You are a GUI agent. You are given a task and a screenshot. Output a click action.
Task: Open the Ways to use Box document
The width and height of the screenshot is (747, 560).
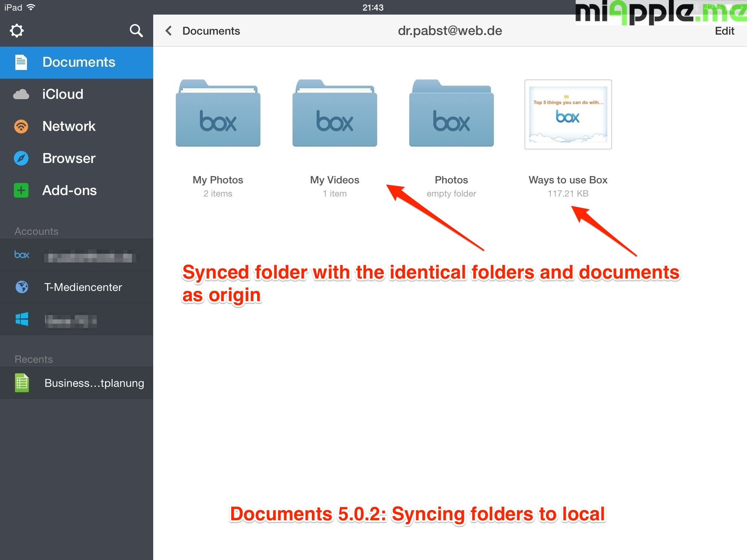(x=568, y=114)
